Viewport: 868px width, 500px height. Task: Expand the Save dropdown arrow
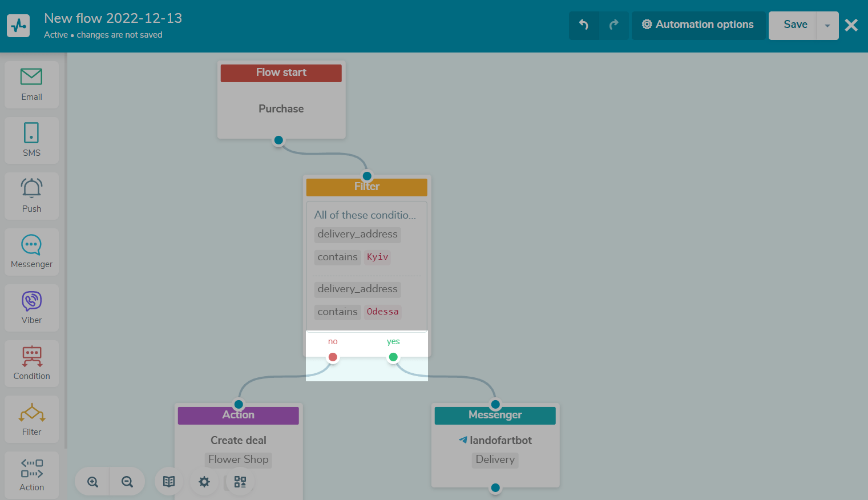[827, 26]
